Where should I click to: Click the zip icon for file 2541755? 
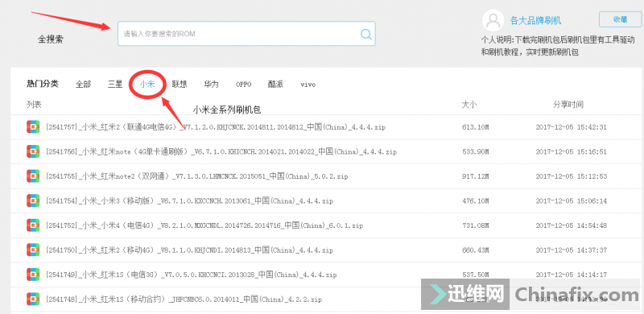pos(33,176)
